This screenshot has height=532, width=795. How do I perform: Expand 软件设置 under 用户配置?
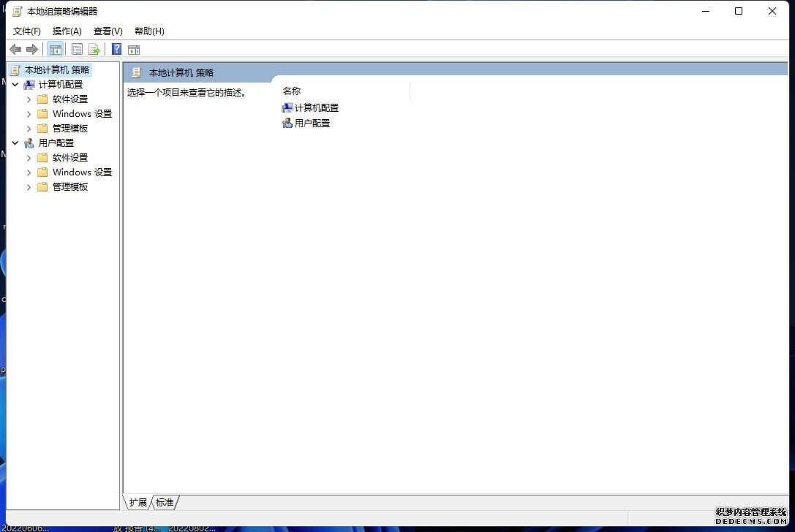(x=29, y=158)
